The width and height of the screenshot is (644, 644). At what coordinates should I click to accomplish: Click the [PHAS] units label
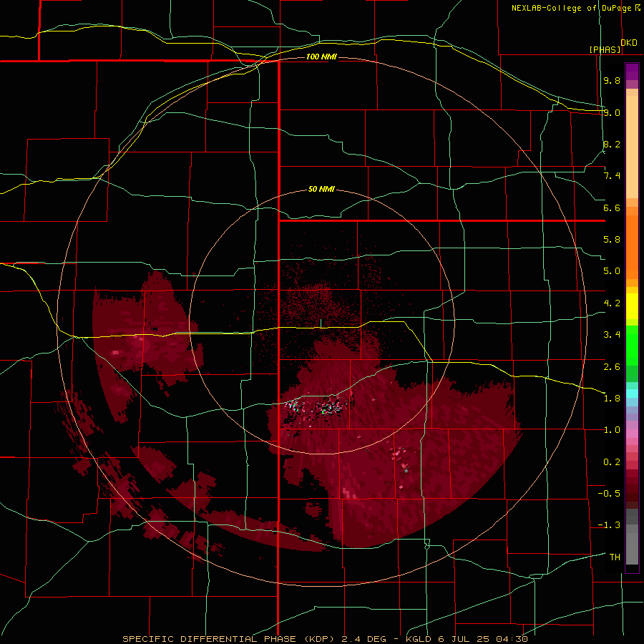coord(605,49)
